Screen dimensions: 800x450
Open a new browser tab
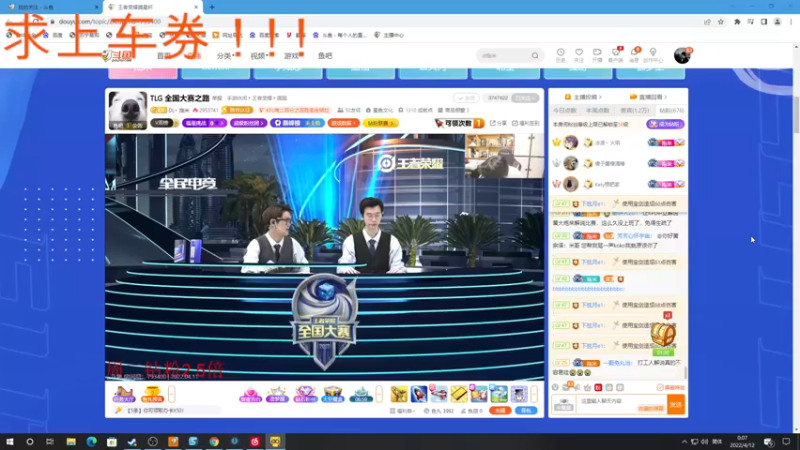(212, 7)
